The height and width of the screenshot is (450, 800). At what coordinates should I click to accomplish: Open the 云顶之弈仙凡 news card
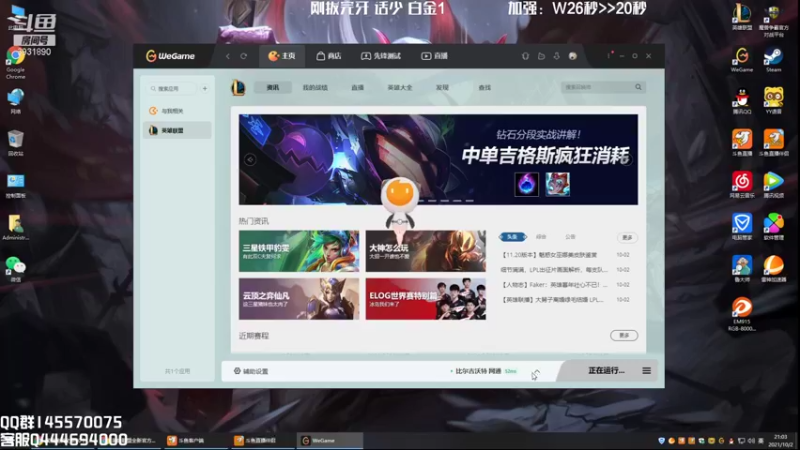pyautogui.click(x=299, y=299)
